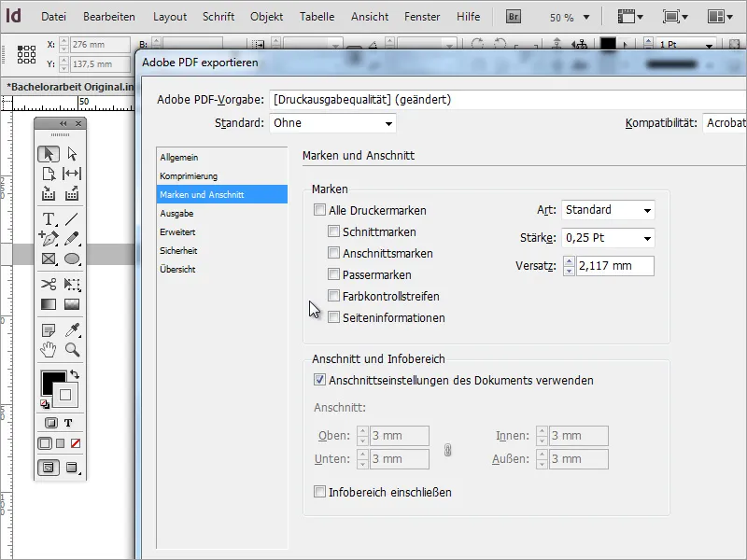Open the Schrift menu
Image resolution: width=747 pixels, height=560 pixels.
[218, 17]
